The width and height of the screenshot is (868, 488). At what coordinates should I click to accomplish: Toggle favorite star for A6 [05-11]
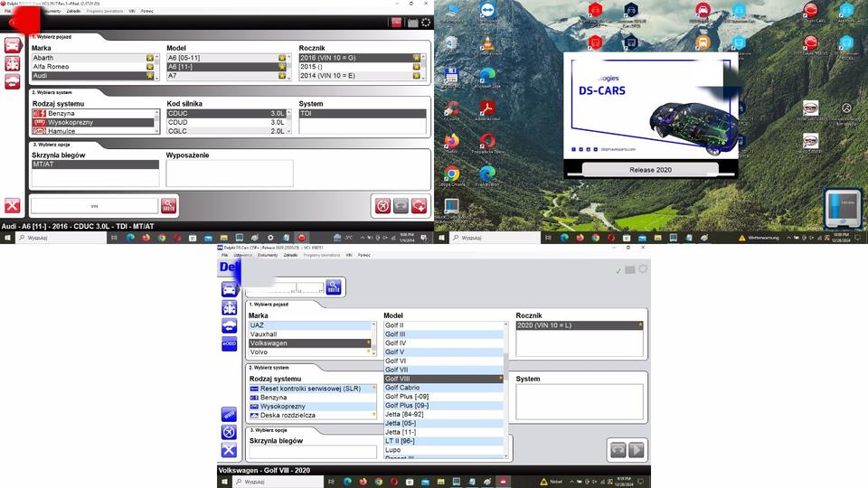point(282,58)
